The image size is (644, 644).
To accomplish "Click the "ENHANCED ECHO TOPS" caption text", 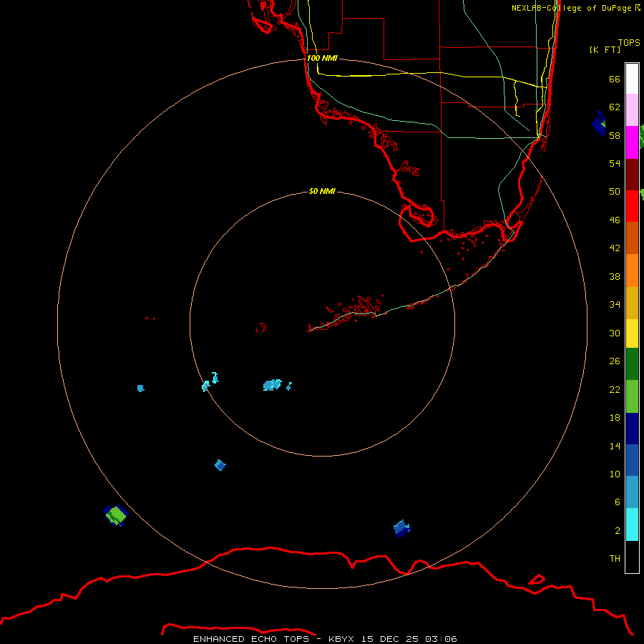I will 251,639.
